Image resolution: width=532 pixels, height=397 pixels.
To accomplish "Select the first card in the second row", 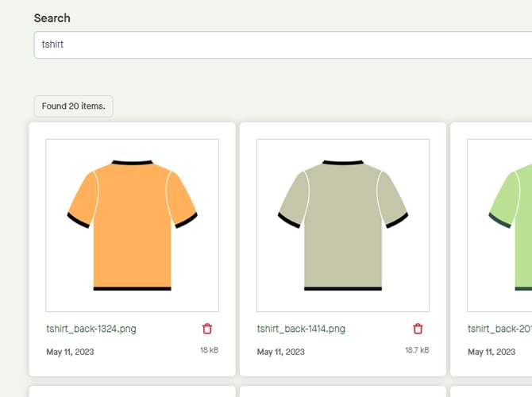I will click(132, 391).
